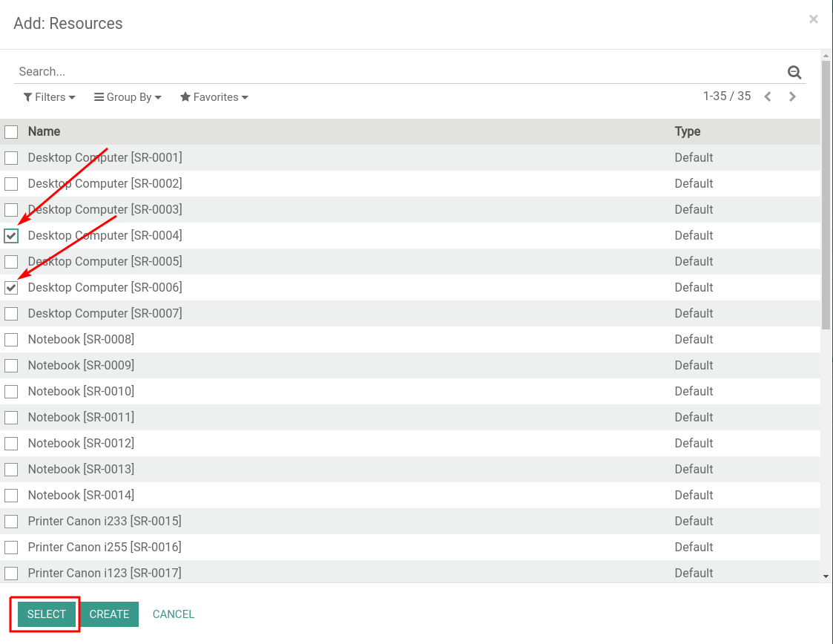Check Desktop Computer [SR-0007] checkbox
Image resolution: width=833 pixels, height=644 pixels.
pyautogui.click(x=11, y=314)
